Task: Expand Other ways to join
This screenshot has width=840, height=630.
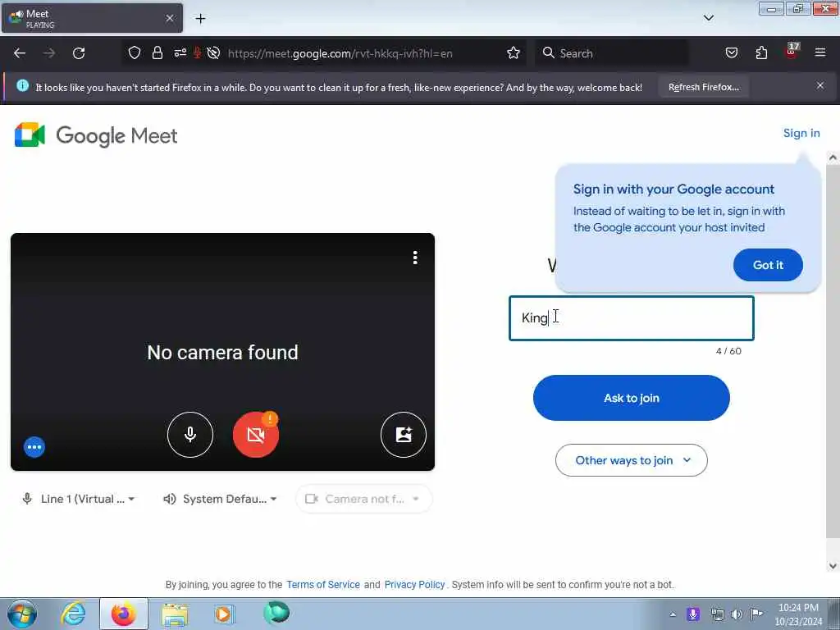Action: pyautogui.click(x=632, y=460)
